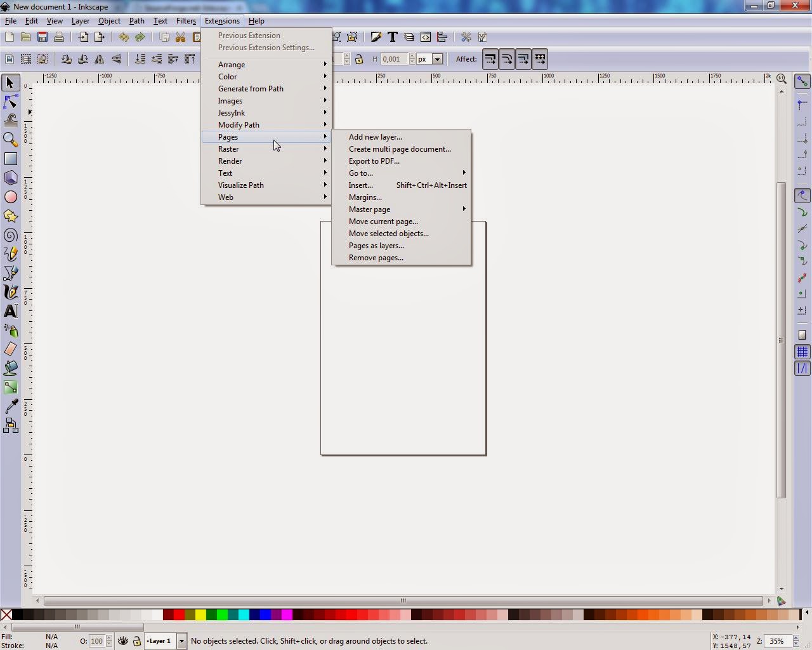Activate the Spray tool

11,330
